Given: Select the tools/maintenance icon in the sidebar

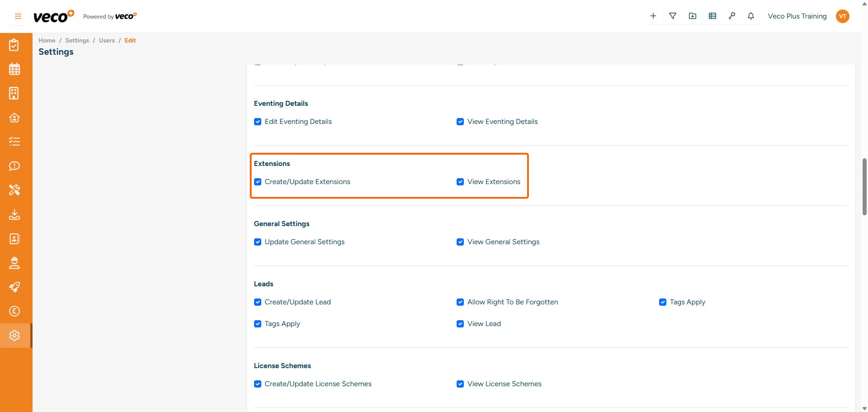Looking at the screenshot, I should [15, 190].
